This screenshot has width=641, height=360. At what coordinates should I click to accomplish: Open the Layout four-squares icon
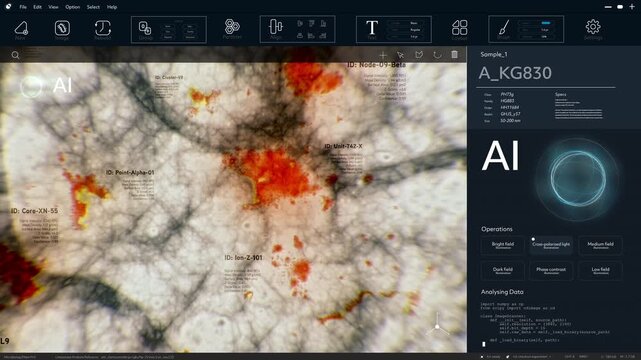(x=459, y=28)
